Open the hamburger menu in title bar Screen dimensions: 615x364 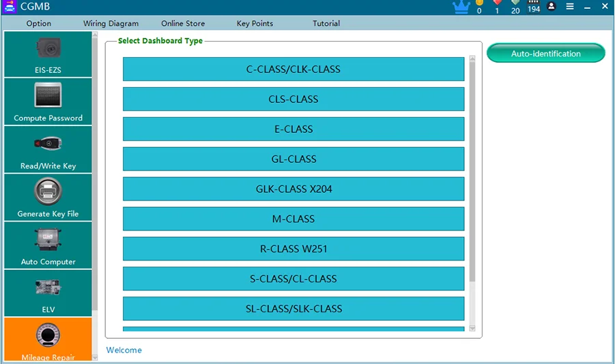tap(570, 6)
